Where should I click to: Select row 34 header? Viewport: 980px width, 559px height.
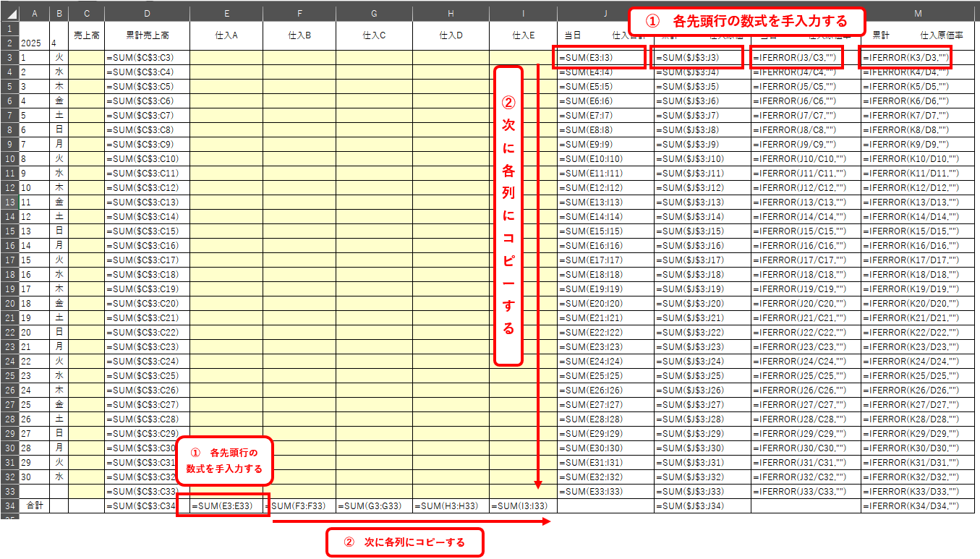click(x=9, y=505)
